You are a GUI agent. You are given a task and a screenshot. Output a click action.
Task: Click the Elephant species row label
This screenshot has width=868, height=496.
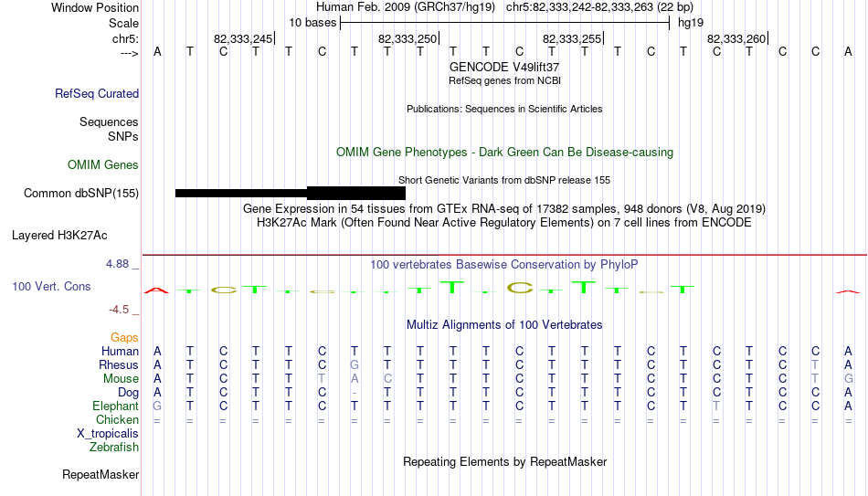(x=115, y=406)
